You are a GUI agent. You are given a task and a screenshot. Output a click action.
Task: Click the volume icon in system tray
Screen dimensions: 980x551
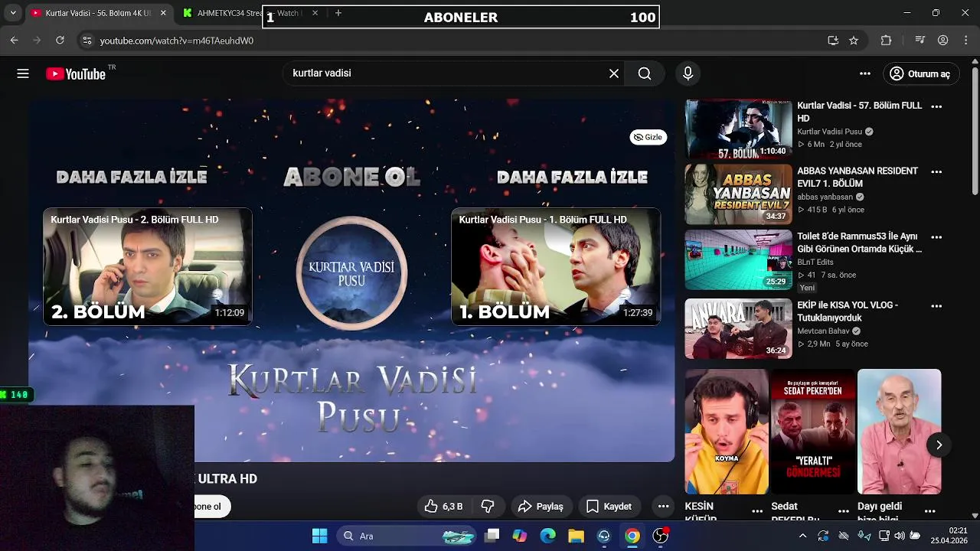(900, 536)
